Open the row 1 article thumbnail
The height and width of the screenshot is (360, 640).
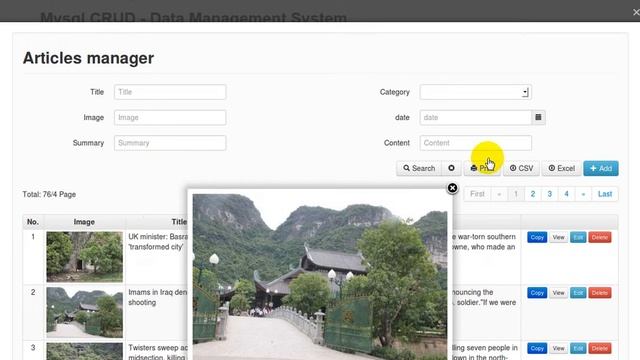coord(84,257)
